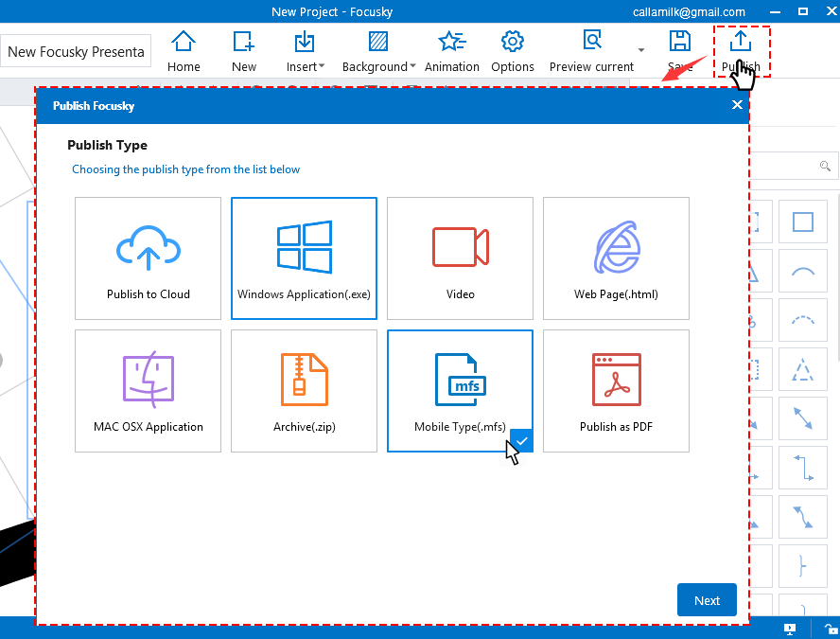Expand the arrow beside Preview current

coord(641,50)
